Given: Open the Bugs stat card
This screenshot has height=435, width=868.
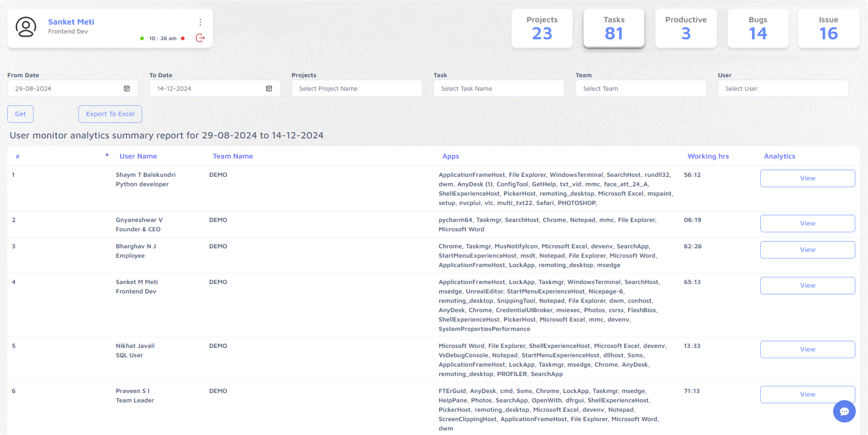Looking at the screenshot, I should (758, 28).
